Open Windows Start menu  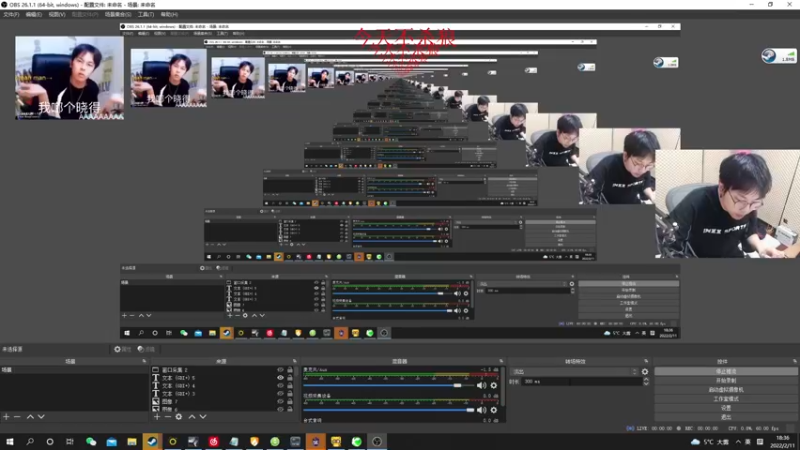pyautogui.click(x=10, y=441)
